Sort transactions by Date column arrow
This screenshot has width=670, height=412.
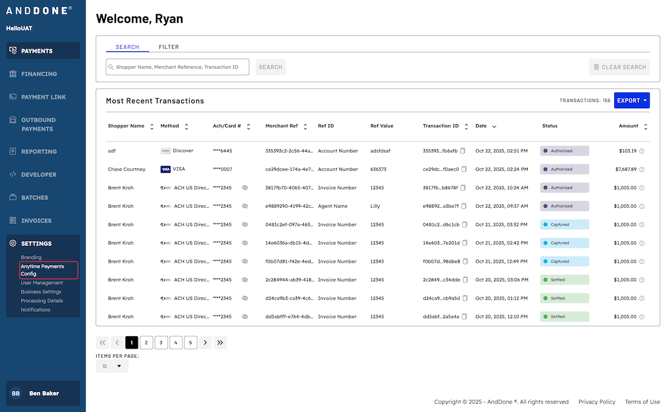tap(494, 126)
